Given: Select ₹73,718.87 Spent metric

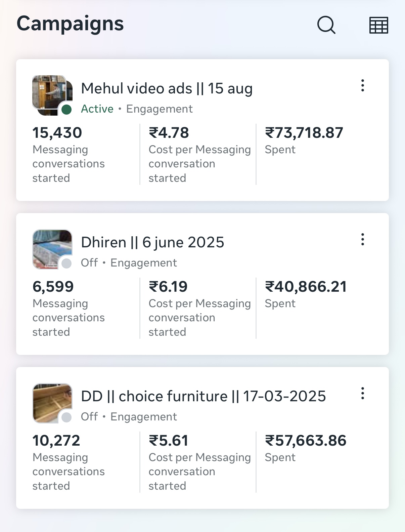Looking at the screenshot, I should [304, 133].
